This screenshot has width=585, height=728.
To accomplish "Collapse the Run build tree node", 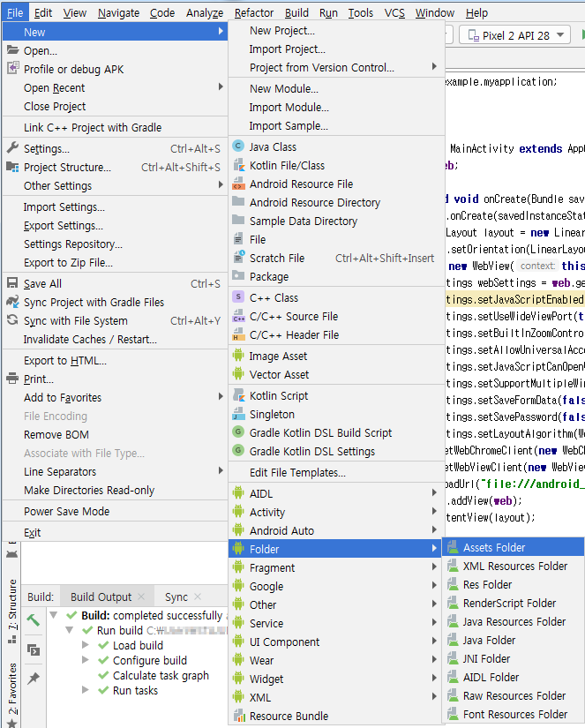I will click(70, 630).
